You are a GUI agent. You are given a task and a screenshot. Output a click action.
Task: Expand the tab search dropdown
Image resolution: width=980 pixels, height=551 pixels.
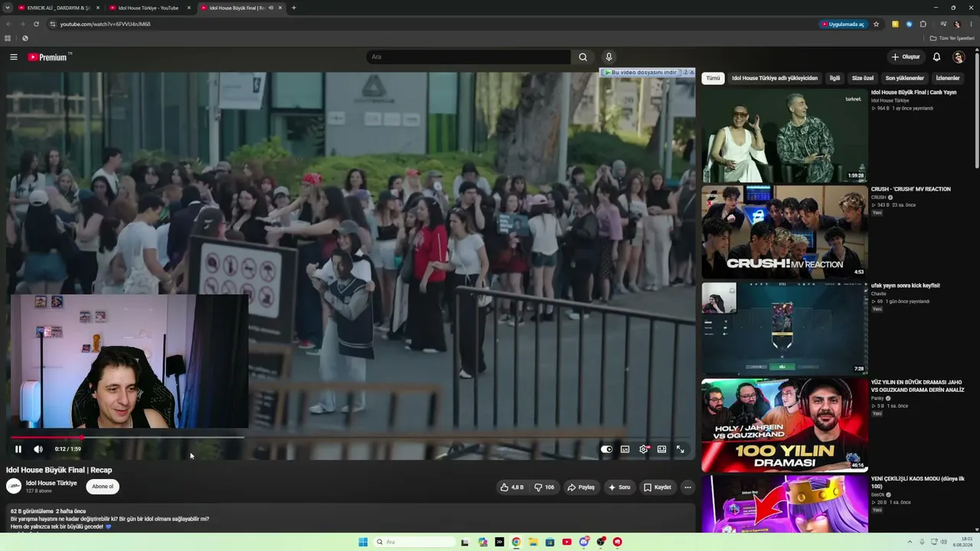(8, 8)
